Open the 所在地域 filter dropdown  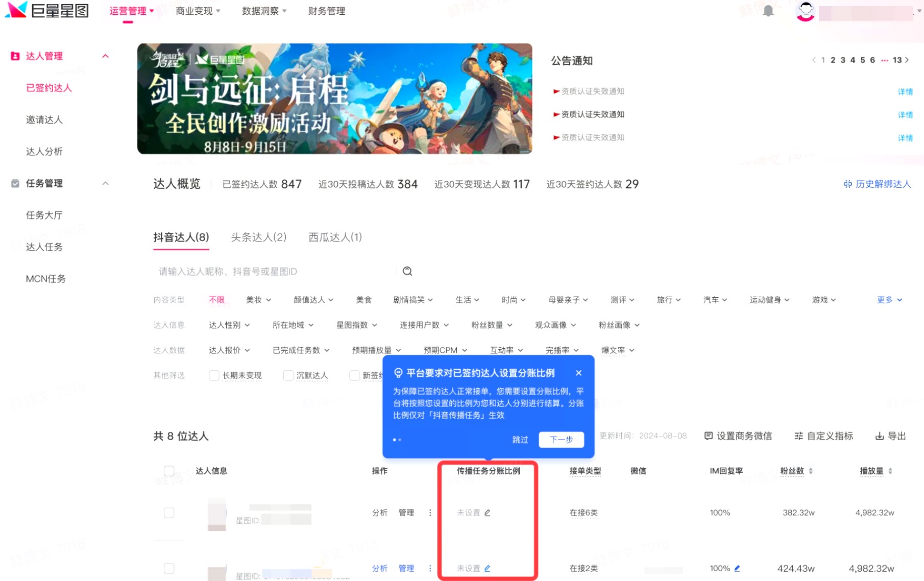[x=293, y=325]
